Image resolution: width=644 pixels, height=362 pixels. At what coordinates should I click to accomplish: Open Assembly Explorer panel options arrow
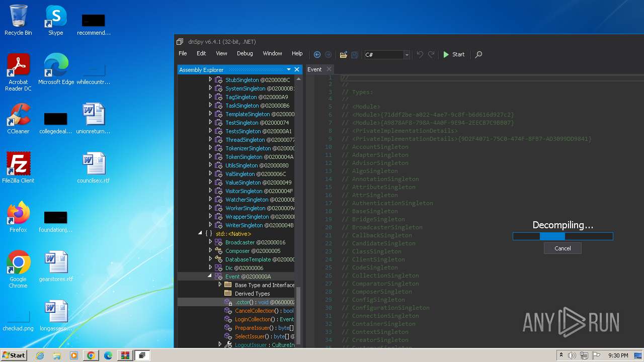(x=289, y=69)
